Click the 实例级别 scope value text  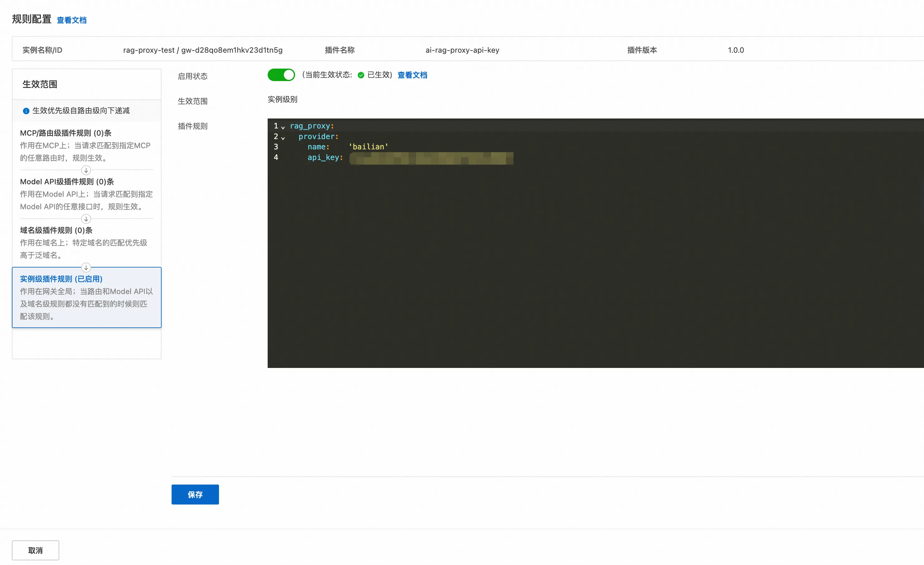point(282,99)
